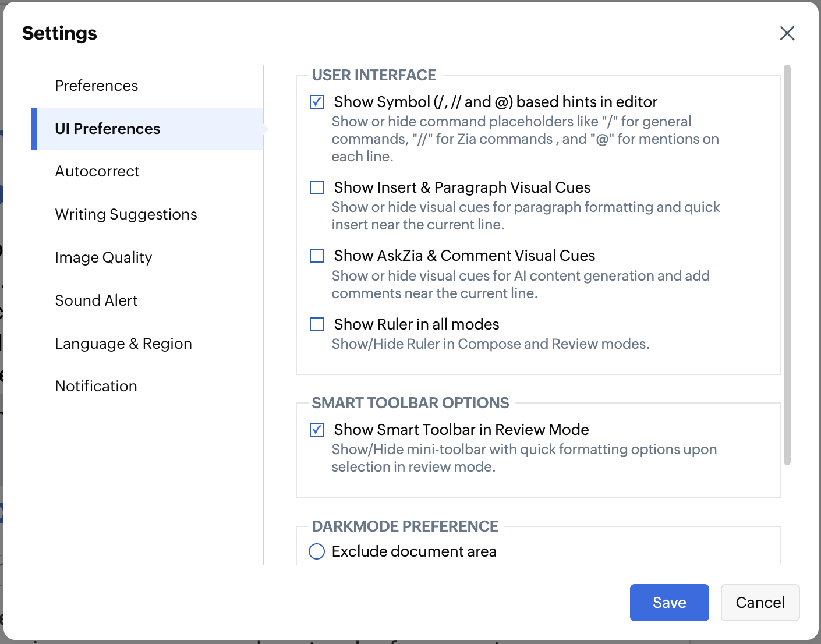Cancel the settings dialog

point(760,603)
